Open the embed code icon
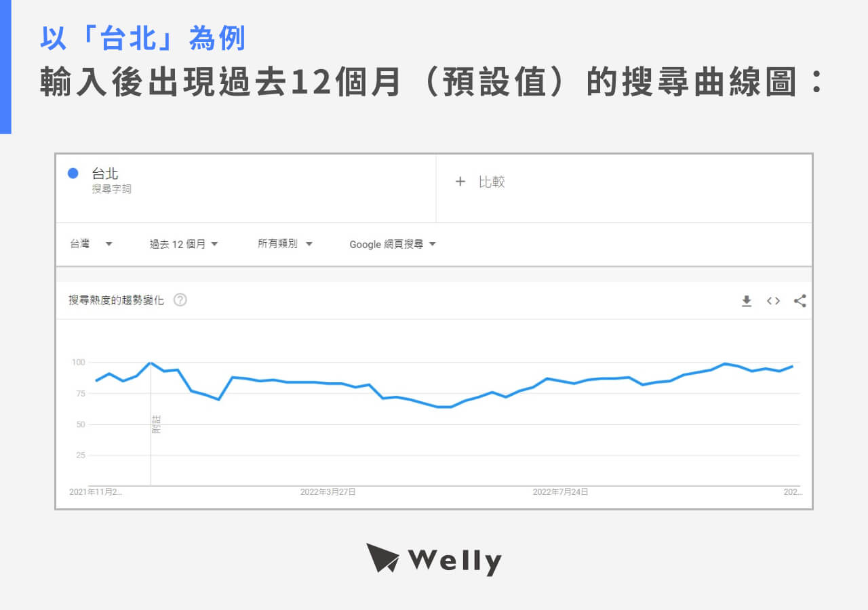Image resolution: width=868 pixels, height=610 pixels. click(x=773, y=301)
